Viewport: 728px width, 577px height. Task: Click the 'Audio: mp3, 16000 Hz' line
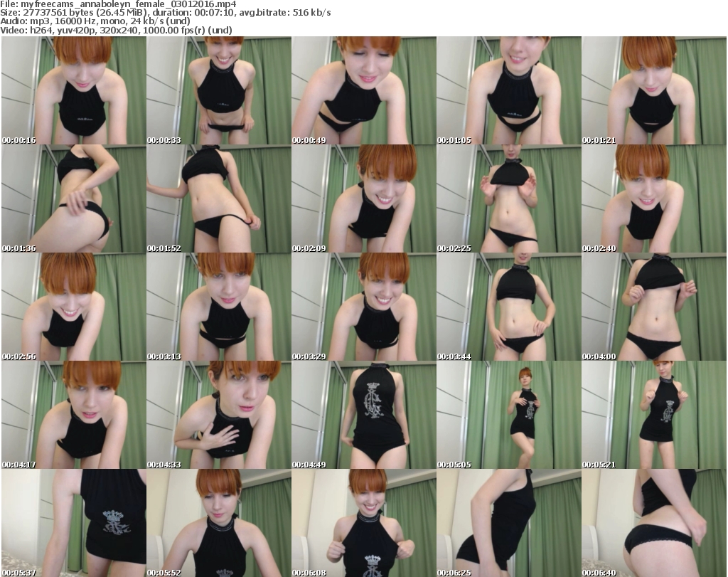[95, 21]
